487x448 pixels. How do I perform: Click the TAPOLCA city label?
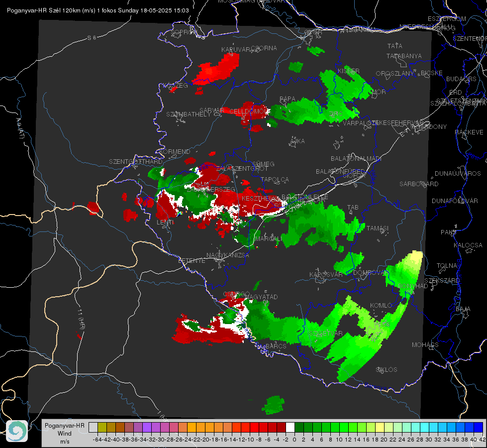pyautogui.click(x=275, y=179)
